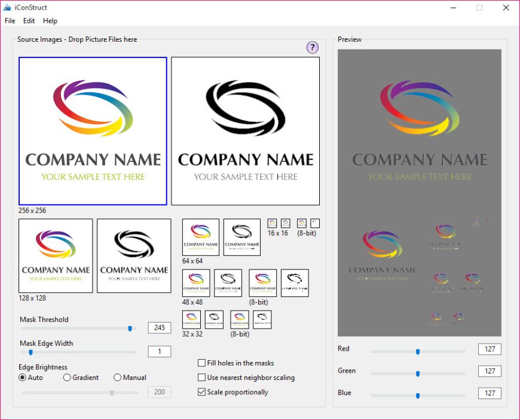Select the monochrome 64x64 mask preview
The width and height of the screenshot is (520, 420).
click(x=242, y=236)
